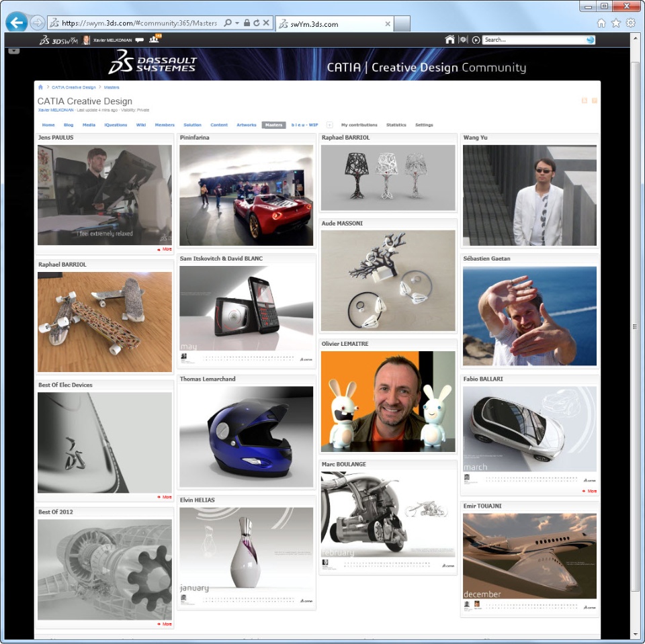Open the Thomas Lemarchand blue helmet thumbnail
Screen dimensions: 645x644
(246, 436)
